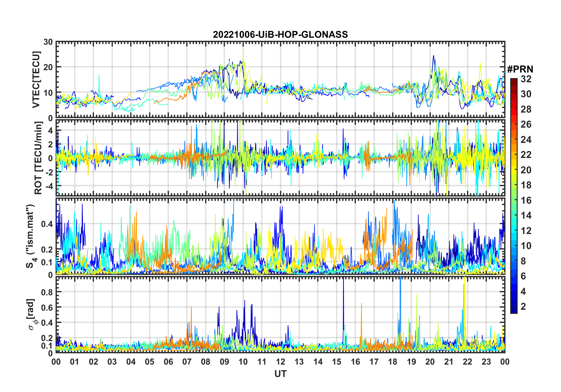Click the "01" hour tick on UT axis

tap(75, 362)
